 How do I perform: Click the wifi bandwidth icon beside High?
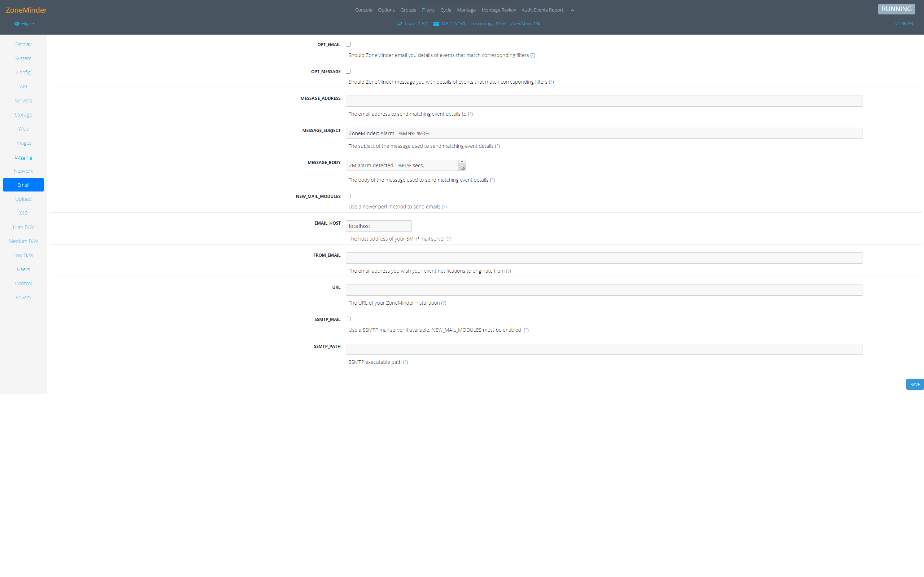tap(17, 24)
